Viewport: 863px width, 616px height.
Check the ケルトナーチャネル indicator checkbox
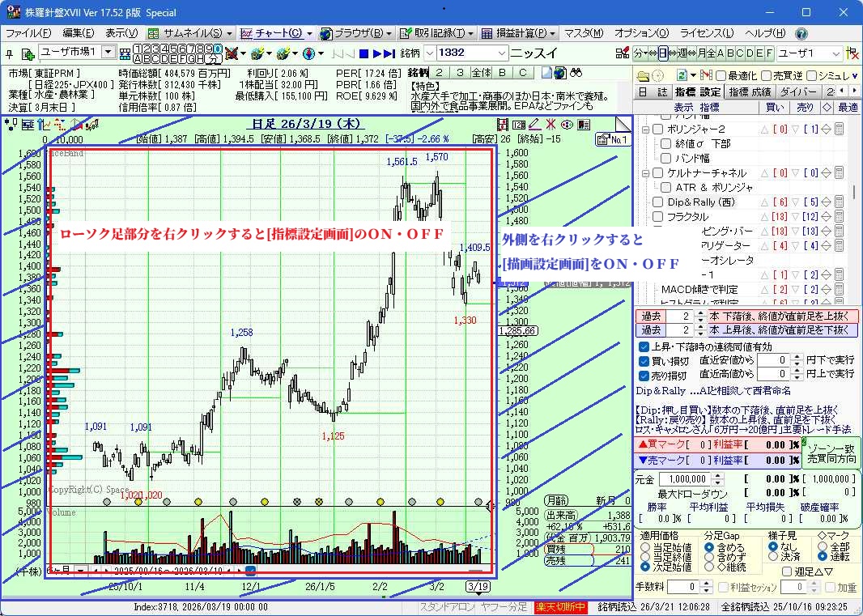pos(658,173)
